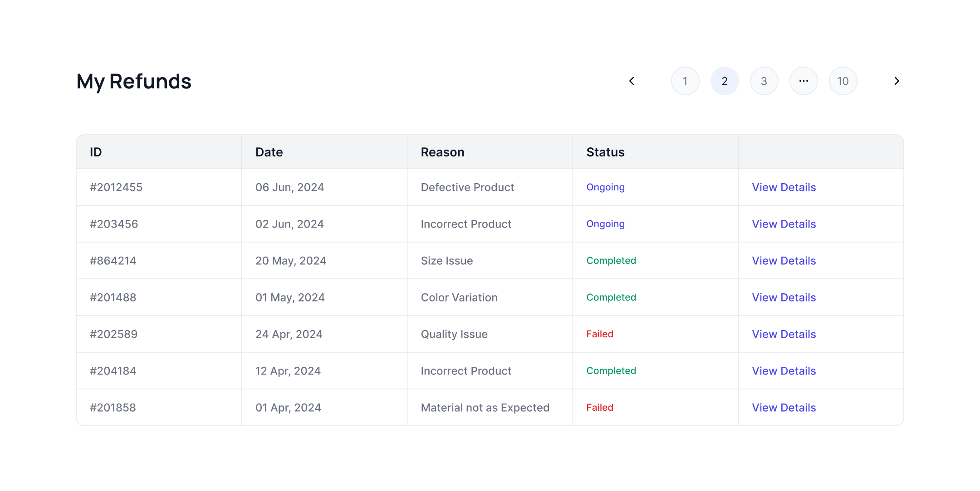Click the date 24 Apr, 2024

tap(289, 334)
